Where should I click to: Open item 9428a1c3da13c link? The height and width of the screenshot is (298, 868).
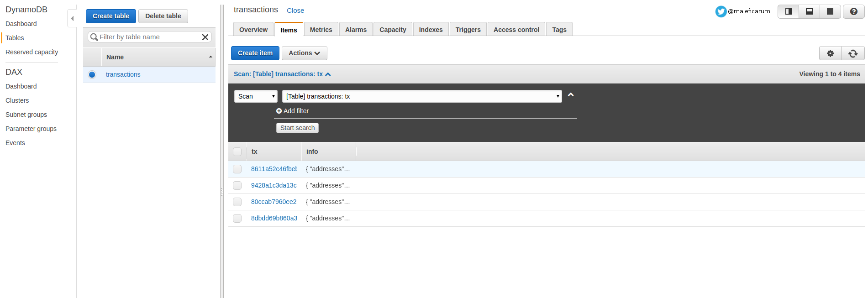click(274, 185)
